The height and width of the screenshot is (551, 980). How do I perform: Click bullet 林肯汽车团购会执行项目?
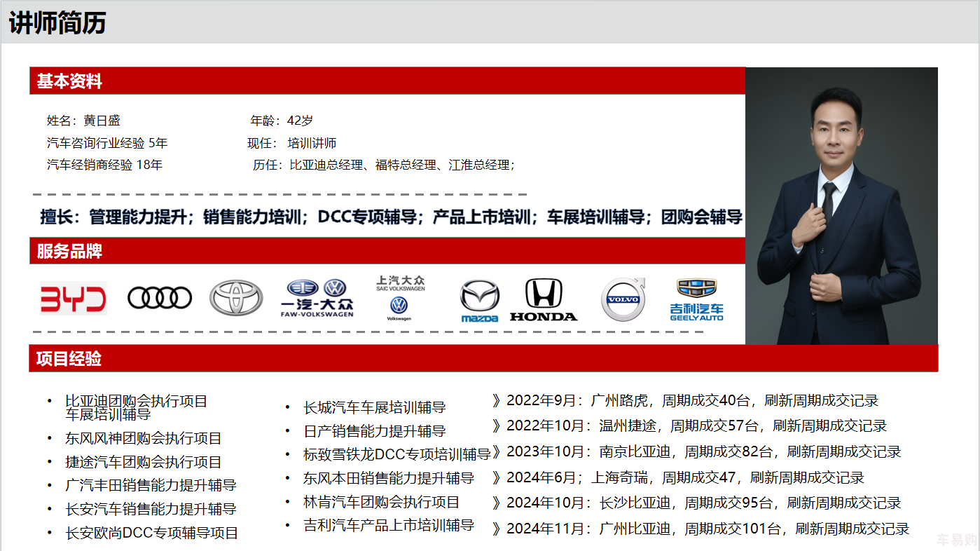point(382,502)
